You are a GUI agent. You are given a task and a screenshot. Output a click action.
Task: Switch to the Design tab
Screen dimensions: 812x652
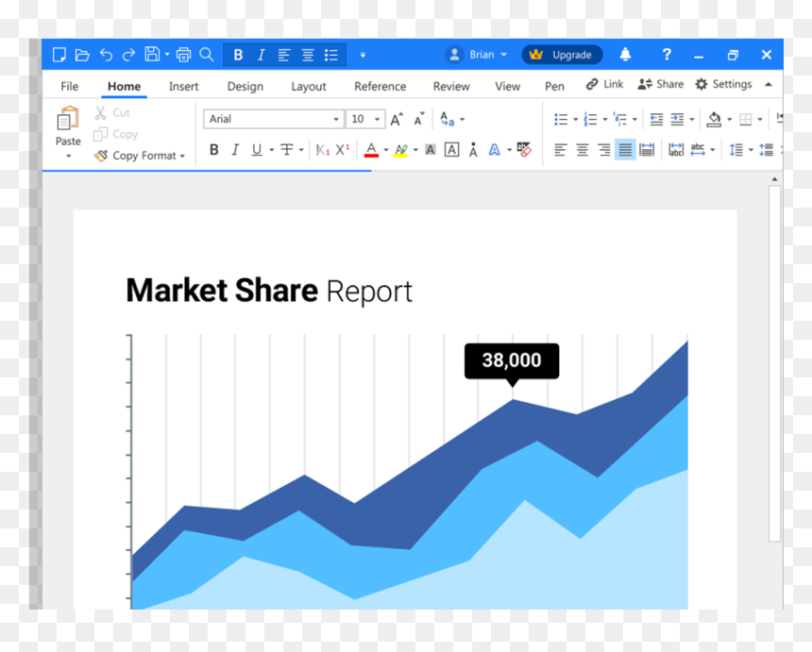pyautogui.click(x=245, y=87)
